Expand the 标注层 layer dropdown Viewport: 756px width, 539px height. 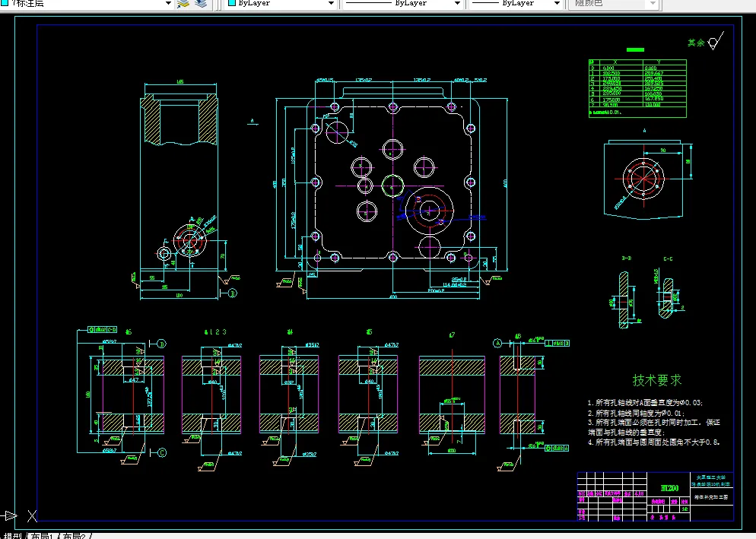168,3
